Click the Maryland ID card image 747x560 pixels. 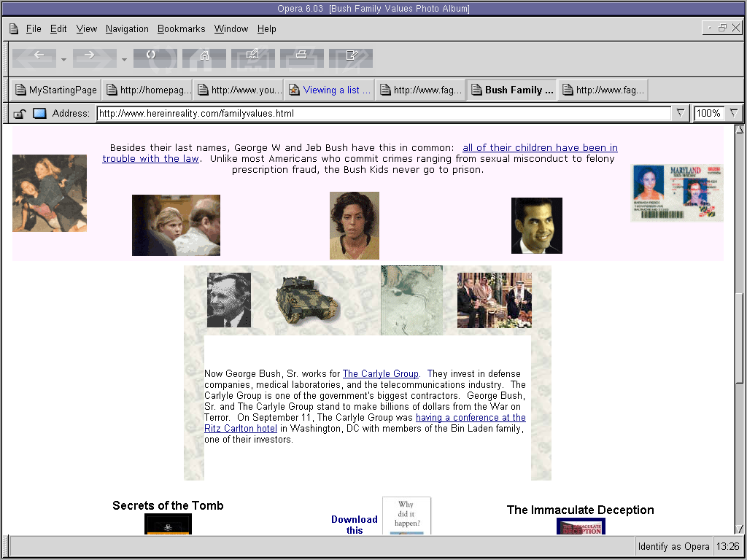[676, 192]
